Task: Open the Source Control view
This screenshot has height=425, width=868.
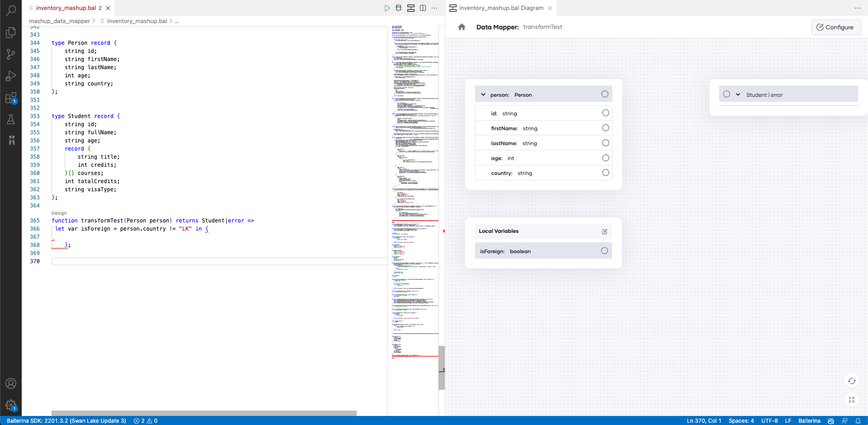Action: tap(11, 54)
